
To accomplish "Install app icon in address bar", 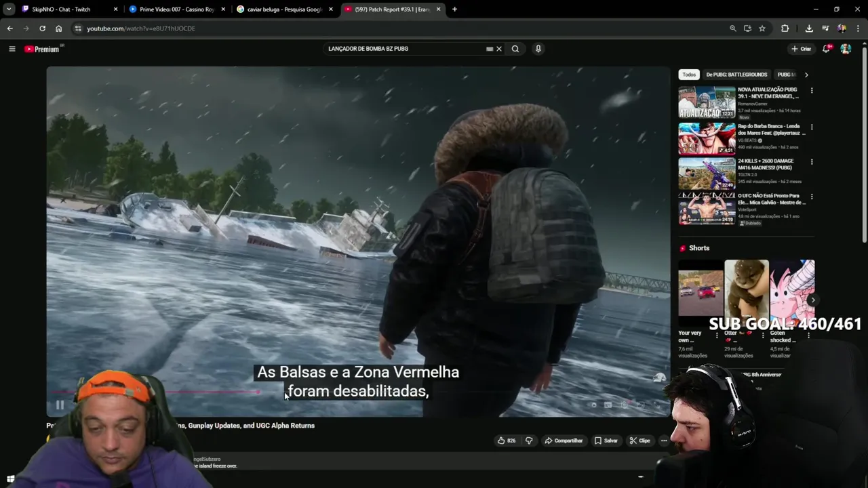I will pyautogui.click(x=747, y=28).
